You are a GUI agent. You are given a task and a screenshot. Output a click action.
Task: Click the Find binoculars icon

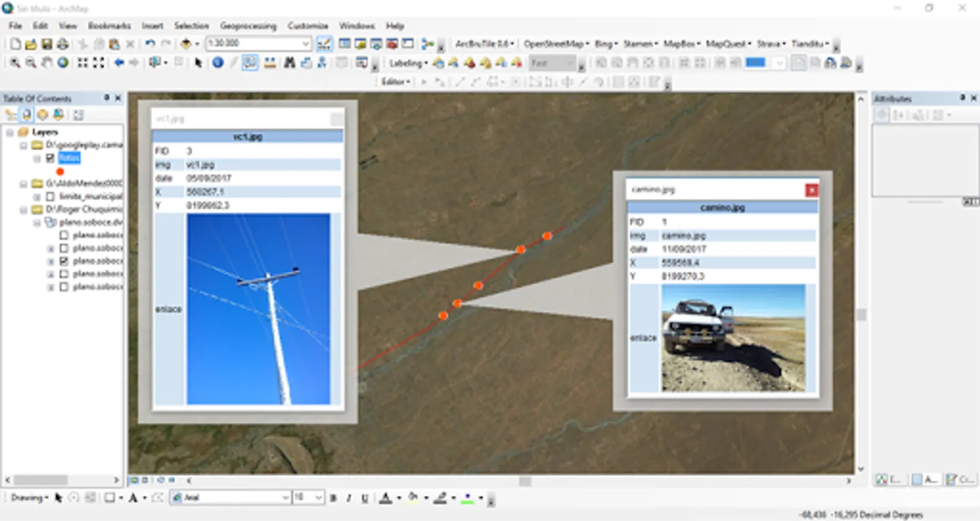point(290,63)
